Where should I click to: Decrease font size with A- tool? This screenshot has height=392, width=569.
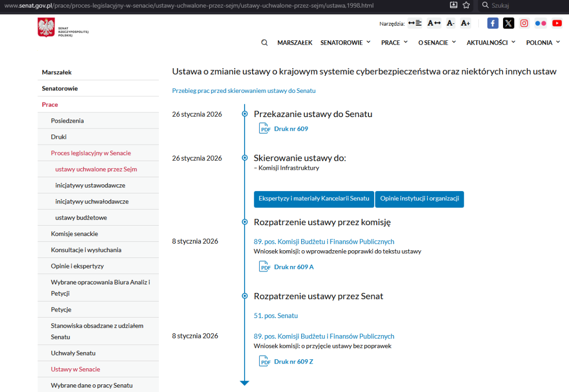[450, 23]
